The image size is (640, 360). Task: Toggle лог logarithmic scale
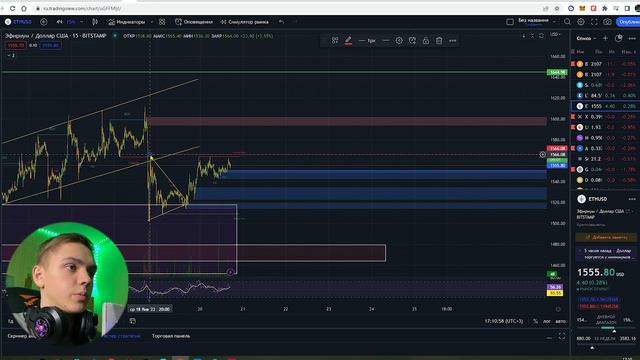[547, 321]
